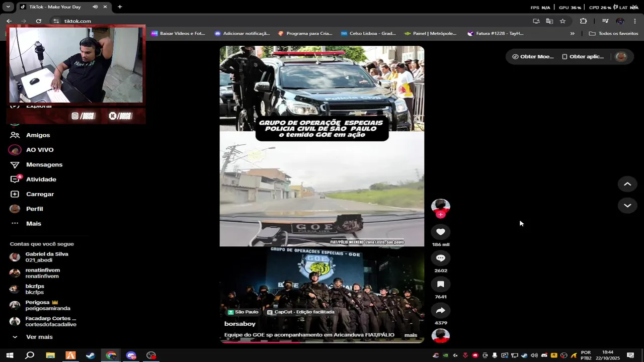This screenshot has height=362, width=644.
Task: Click the Obter aplicativo button
Action: [x=583, y=56]
